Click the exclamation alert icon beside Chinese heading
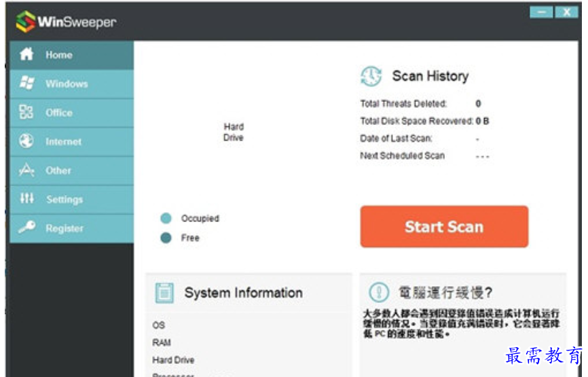This screenshot has width=588, height=377. pos(379,292)
